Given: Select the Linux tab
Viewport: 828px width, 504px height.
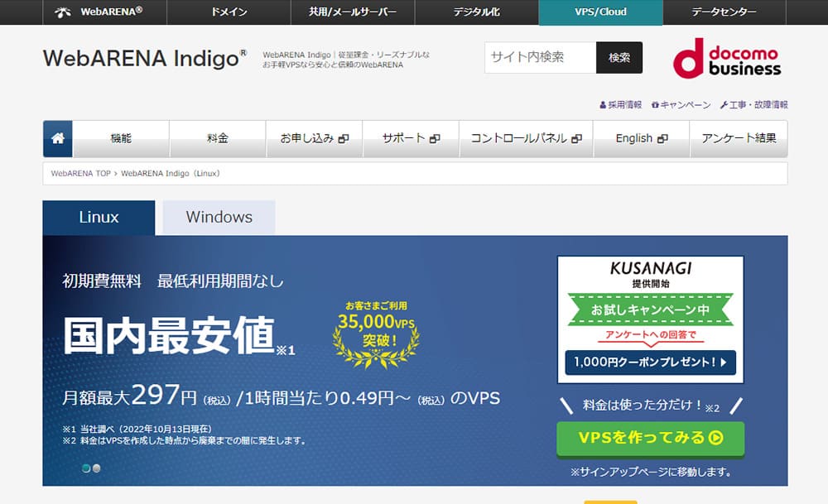Looking at the screenshot, I should coord(99,218).
